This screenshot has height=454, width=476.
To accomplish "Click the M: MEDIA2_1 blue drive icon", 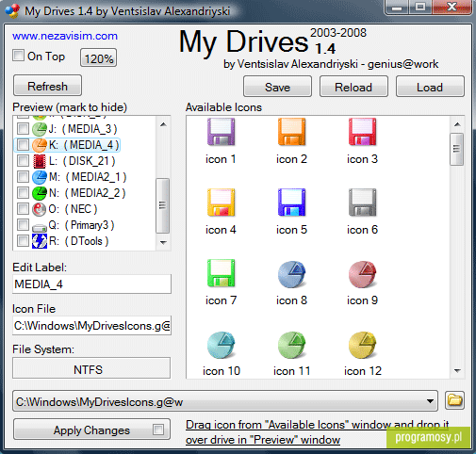I will (40, 177).
